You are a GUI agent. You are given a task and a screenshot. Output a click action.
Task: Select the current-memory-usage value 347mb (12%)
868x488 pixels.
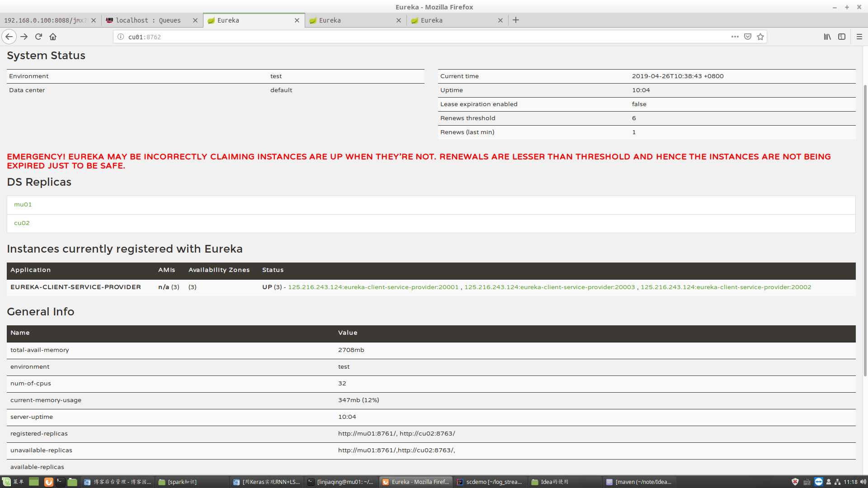(x=359, y=400)
